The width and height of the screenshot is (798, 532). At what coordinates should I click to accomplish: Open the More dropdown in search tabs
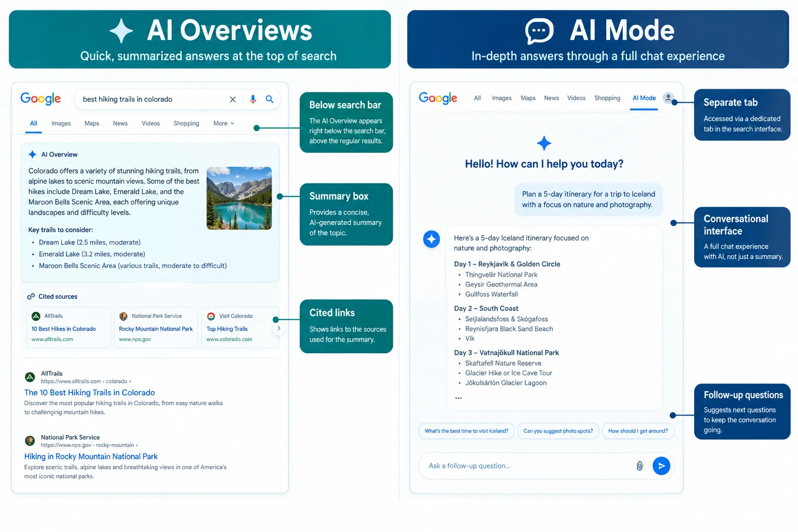[224, 124]
